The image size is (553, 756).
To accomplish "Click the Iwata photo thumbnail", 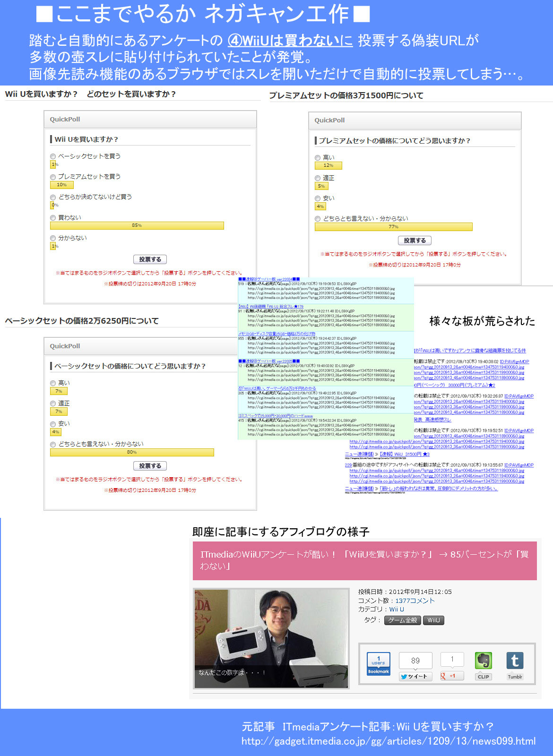I will coord(271,638).
